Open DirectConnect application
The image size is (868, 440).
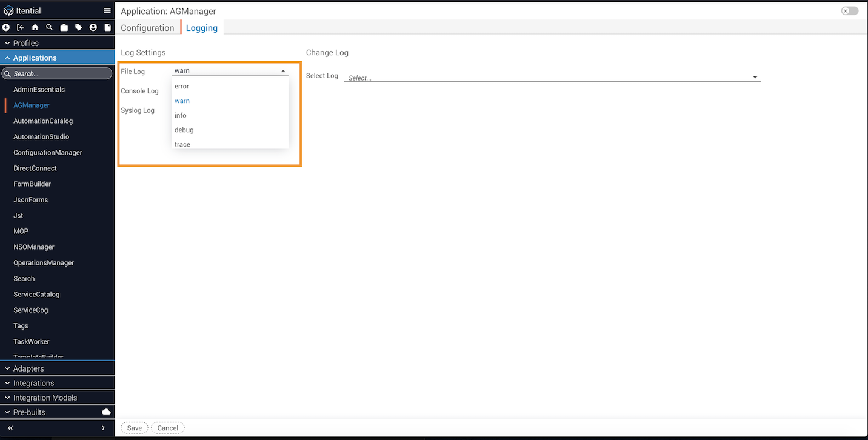click(x=35, y=168)
